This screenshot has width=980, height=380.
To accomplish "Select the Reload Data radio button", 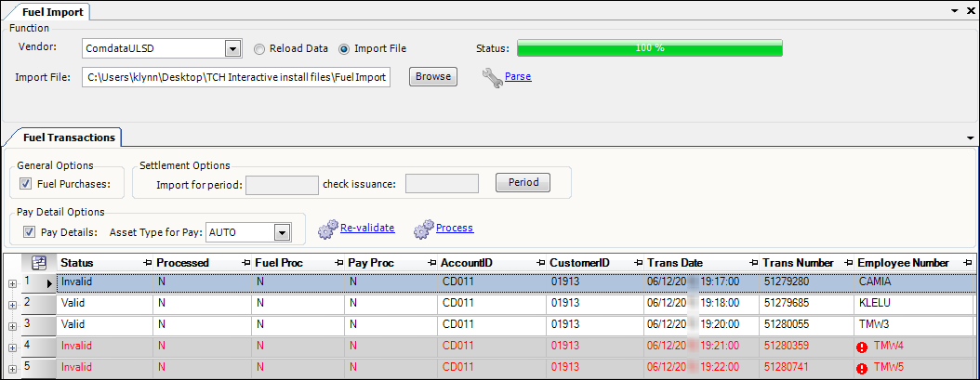I will click(x=260, y=48).
